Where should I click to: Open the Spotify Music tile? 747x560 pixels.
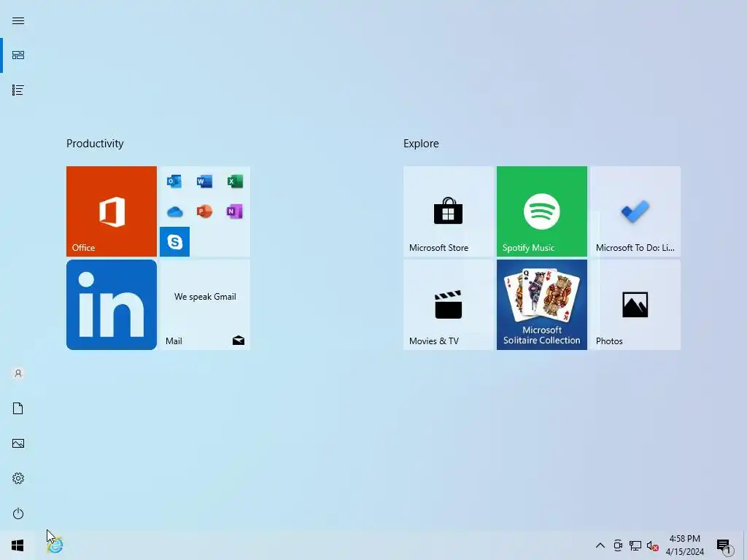(542, 211)
